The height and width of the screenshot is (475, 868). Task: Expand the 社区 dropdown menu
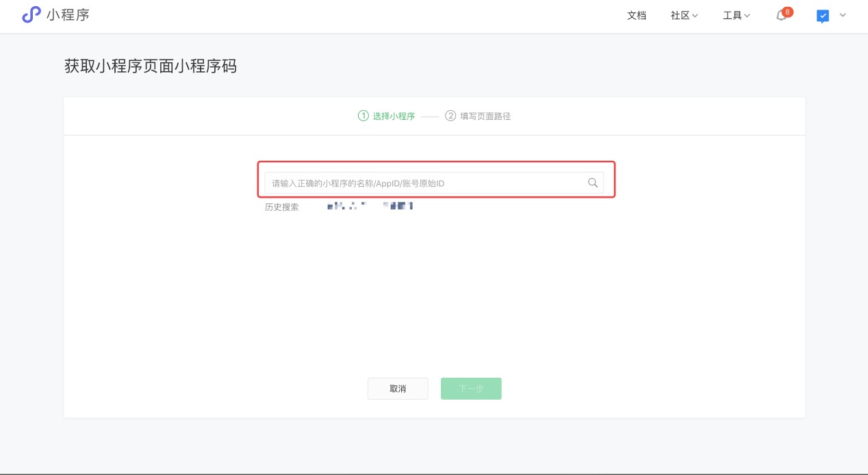click(684, 16)
